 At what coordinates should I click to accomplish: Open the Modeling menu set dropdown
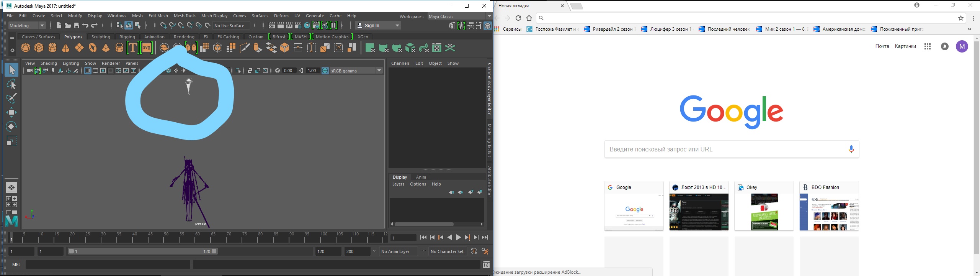pyautogui.click(x=27, y=26)
